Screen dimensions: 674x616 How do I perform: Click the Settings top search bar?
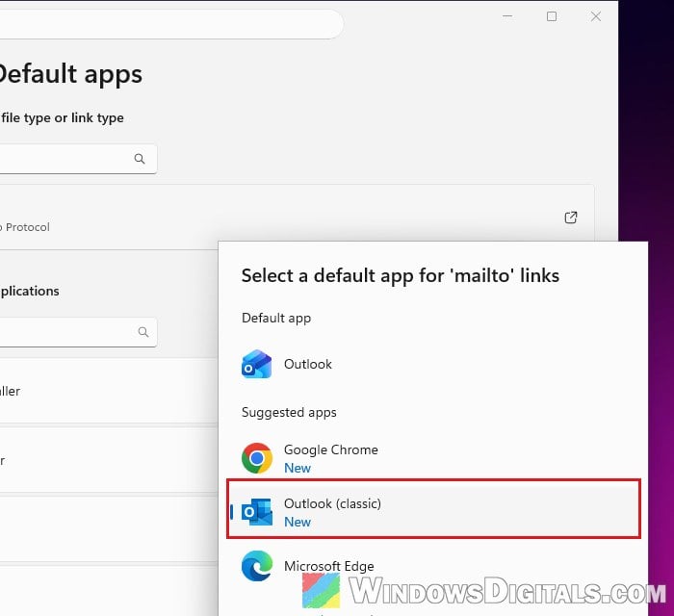click(171, 24)
